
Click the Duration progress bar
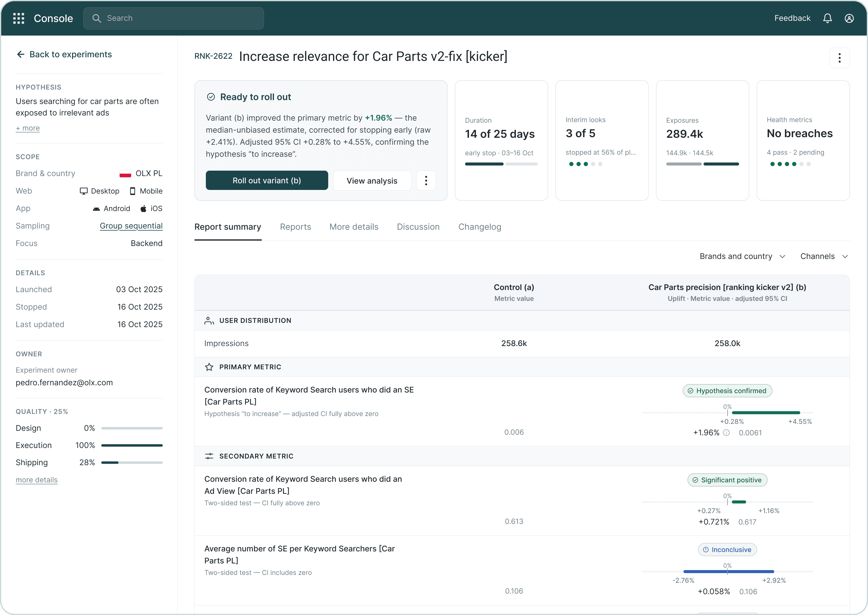tap(501, 164)
